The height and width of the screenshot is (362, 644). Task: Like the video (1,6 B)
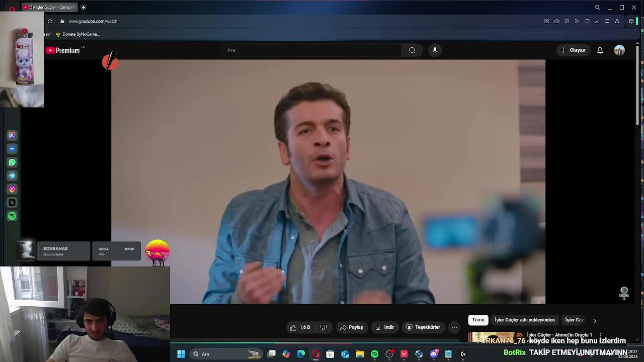click(x=300, y=327)
